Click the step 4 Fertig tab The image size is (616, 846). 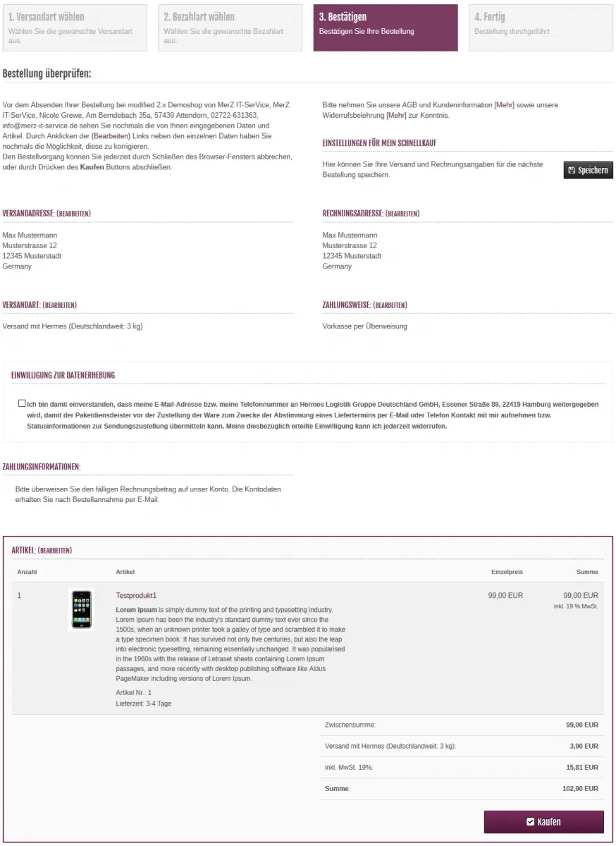click(x=541, y=27)
